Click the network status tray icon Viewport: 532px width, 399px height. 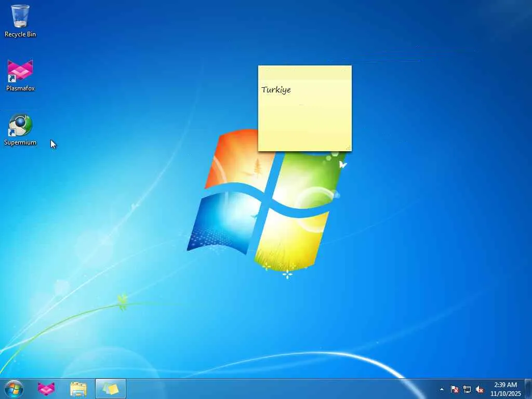(x=467, y=389)
